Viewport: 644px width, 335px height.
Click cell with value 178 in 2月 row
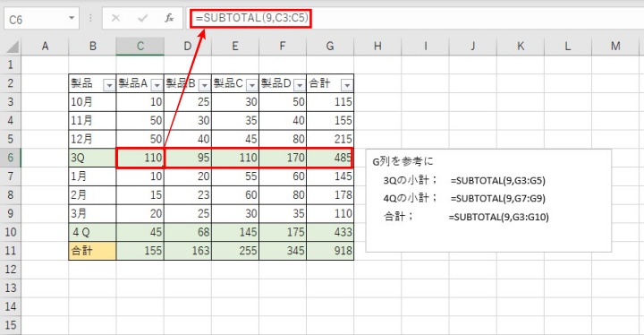(330, 194)
